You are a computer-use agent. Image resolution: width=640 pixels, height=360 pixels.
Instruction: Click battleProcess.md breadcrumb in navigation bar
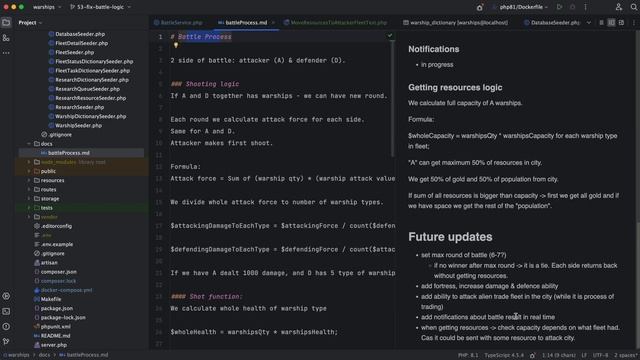pos(84,355)
